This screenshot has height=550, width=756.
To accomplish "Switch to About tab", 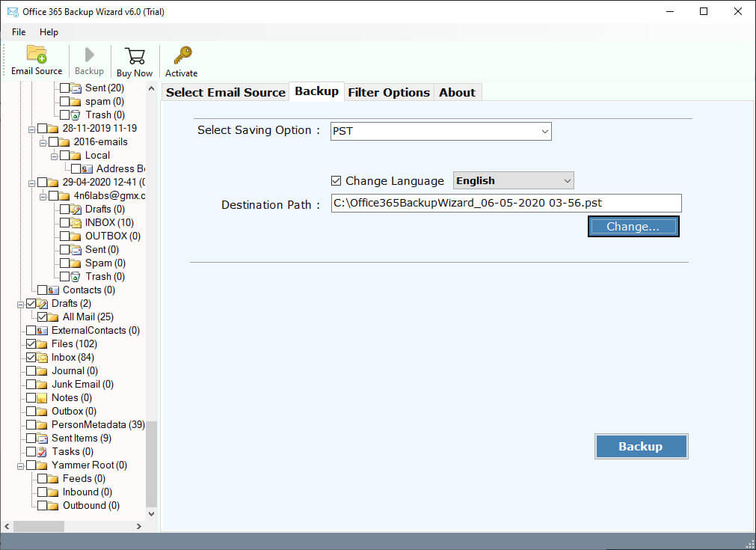I will click(x=457, y=93).
